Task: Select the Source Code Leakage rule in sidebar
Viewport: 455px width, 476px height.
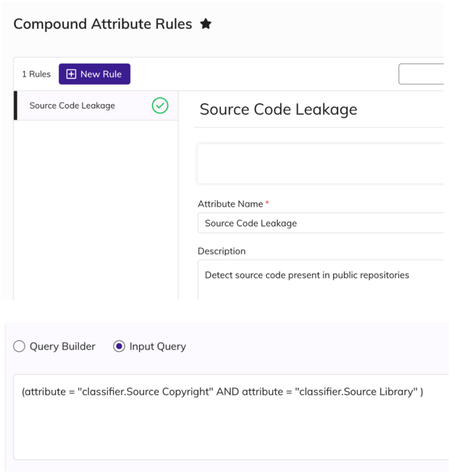Action: pyautogui.click(x=72, y=106)
